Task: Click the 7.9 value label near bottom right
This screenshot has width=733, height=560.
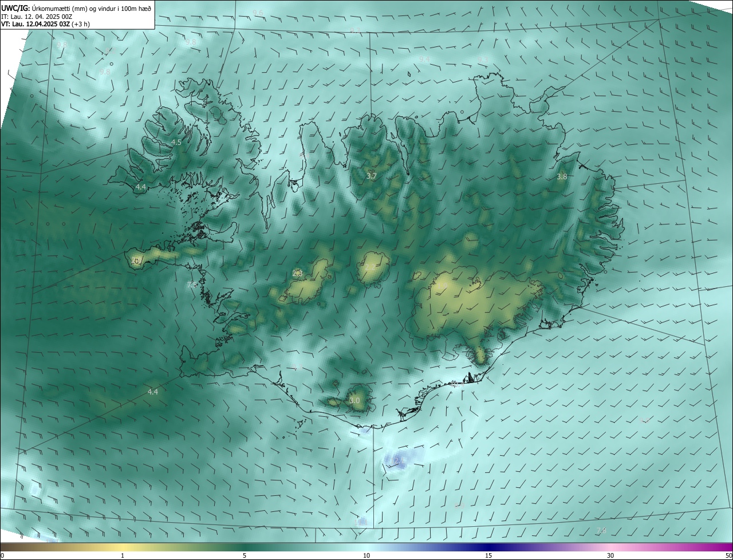Action: pyautogui.click(x=601, y=531)
